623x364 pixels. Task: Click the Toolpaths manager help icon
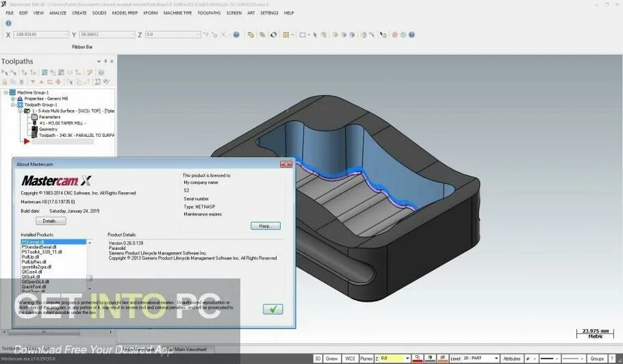(101, 73)
